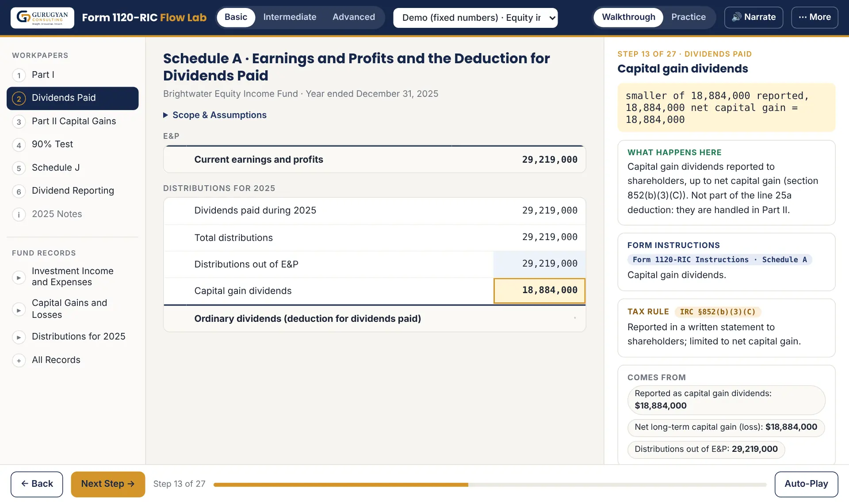Open Dividend Reporting workpaper
The height and width of the screenshot is (504, 849).
pos(73,191)
